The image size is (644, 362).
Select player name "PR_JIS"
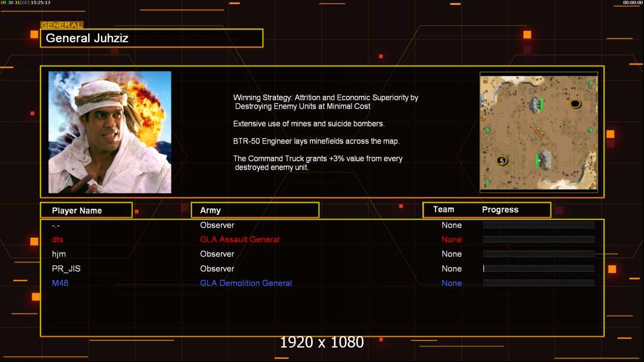coord(66,268)
